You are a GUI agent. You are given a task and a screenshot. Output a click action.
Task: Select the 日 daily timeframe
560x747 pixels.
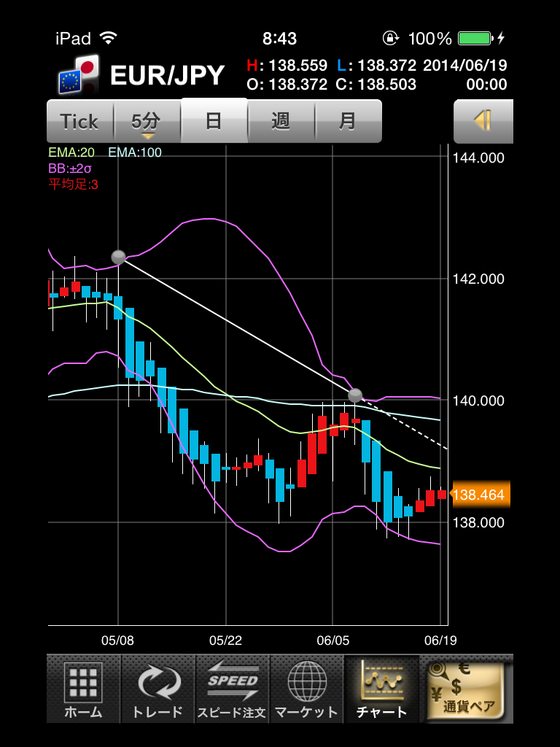(x=214, y=120)
